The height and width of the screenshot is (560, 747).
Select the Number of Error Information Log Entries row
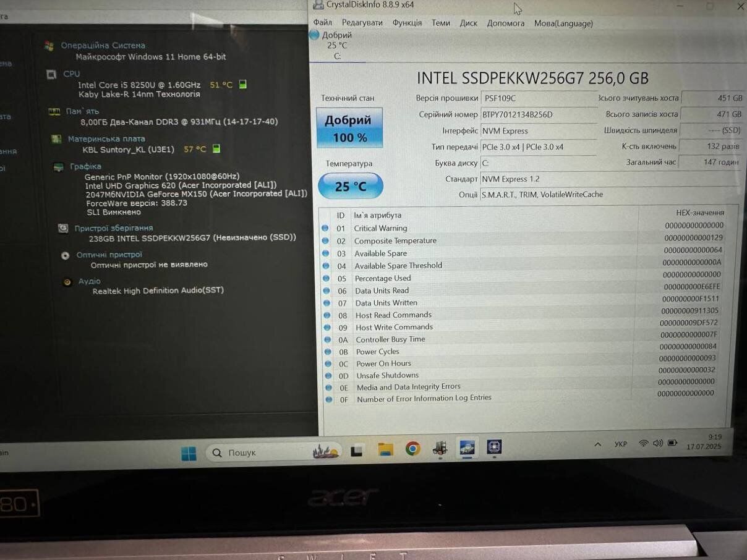click(x=521, y=397)
